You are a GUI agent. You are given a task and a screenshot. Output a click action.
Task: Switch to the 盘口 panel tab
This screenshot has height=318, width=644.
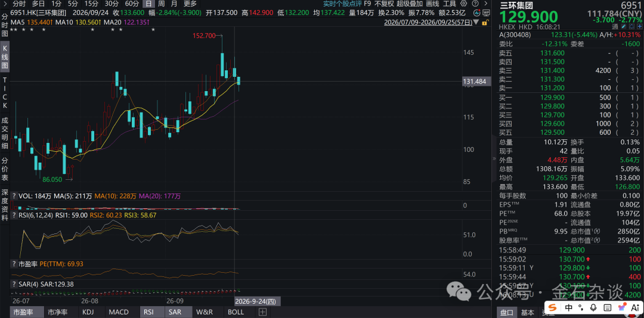point(506,313)
